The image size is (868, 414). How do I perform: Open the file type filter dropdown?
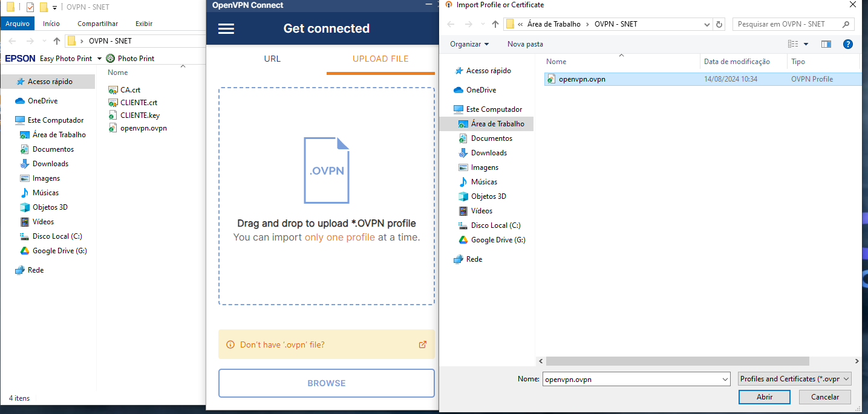point(795,379)
